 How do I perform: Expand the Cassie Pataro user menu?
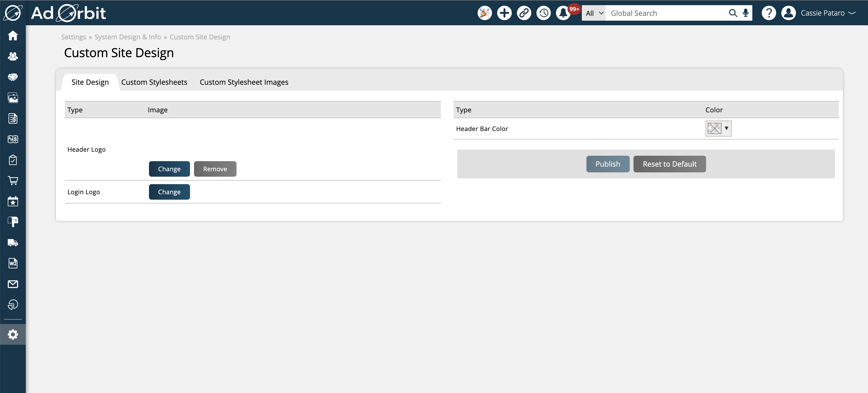828,13
